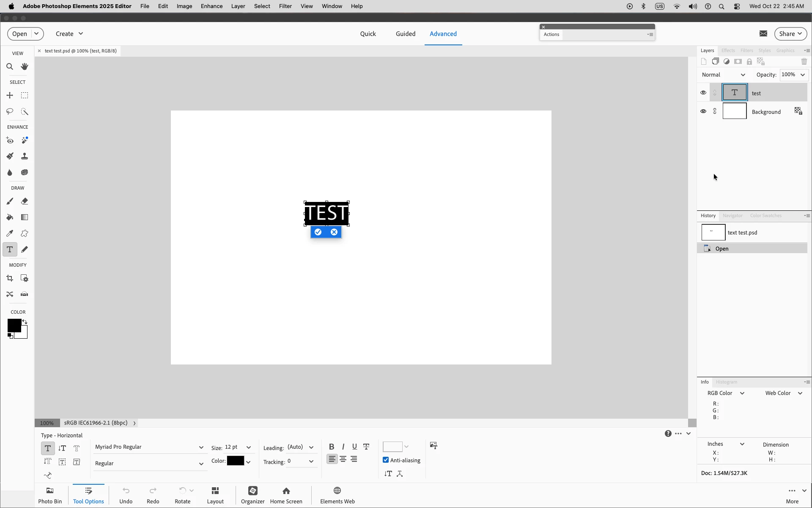
Task: Select the Zoom tool
Action: click(10, 66)
